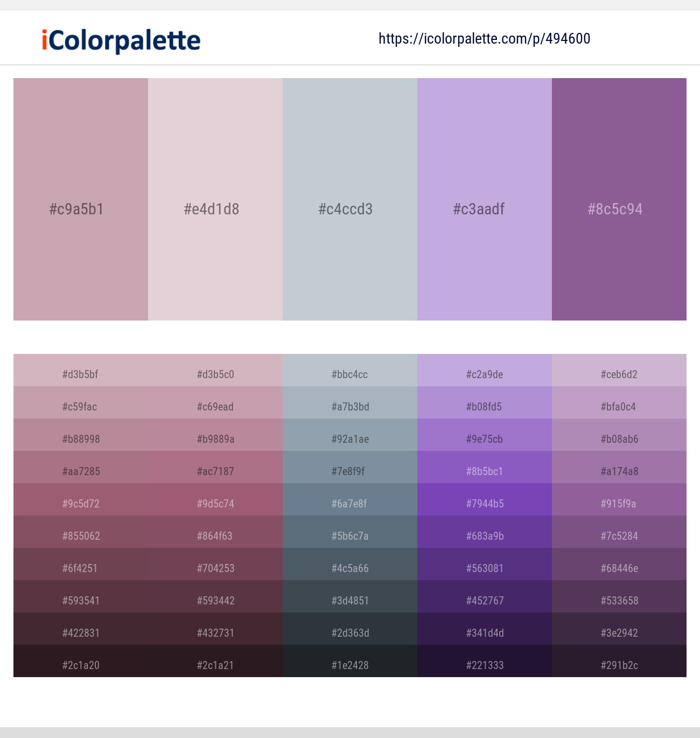This screenshot has width=700, height=738.
Task: Select the #915f9a shade cell
Action: point(619,499)
